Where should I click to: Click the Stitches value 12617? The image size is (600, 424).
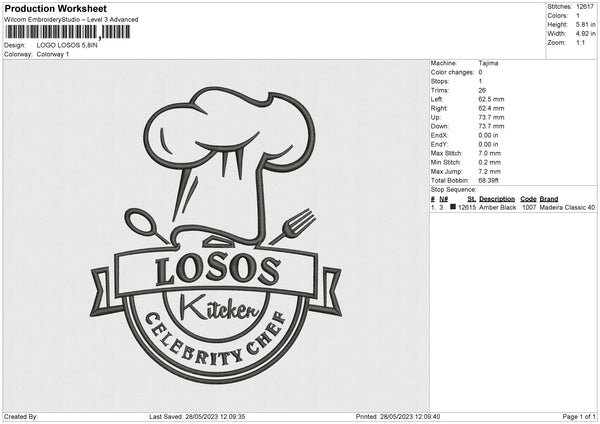coord(585,7)
